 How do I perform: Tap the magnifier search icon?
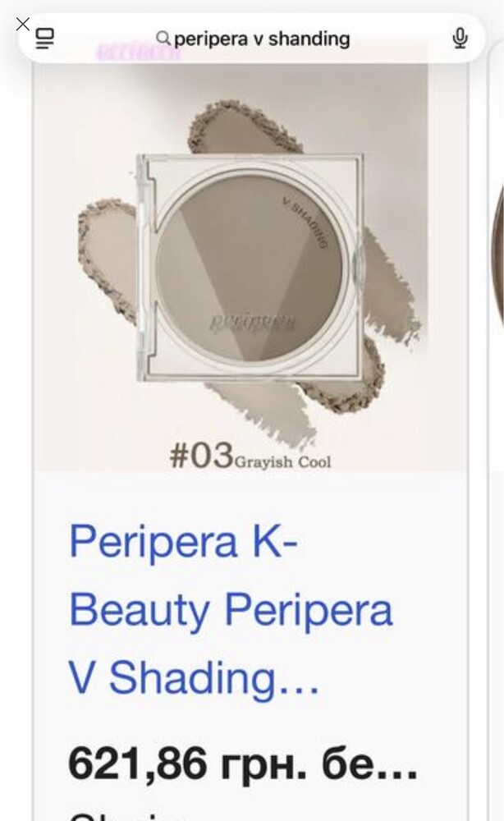coord(163,39)
